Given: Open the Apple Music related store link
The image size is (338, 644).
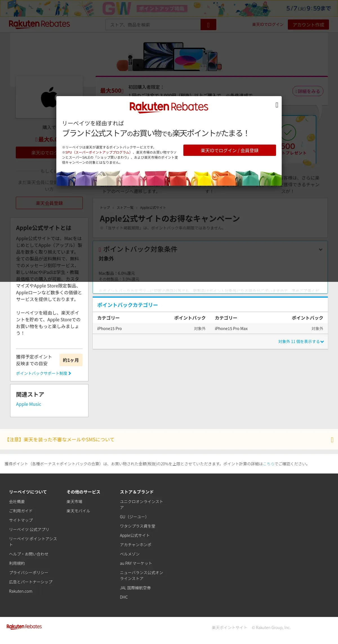Looking at the screenshot, I should coord(28,404).
